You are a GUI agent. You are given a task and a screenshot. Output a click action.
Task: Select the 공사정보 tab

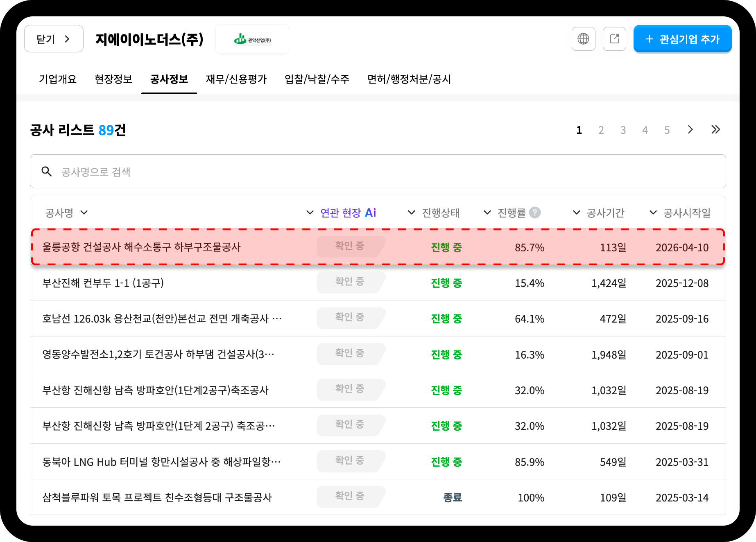pos(169,79)
